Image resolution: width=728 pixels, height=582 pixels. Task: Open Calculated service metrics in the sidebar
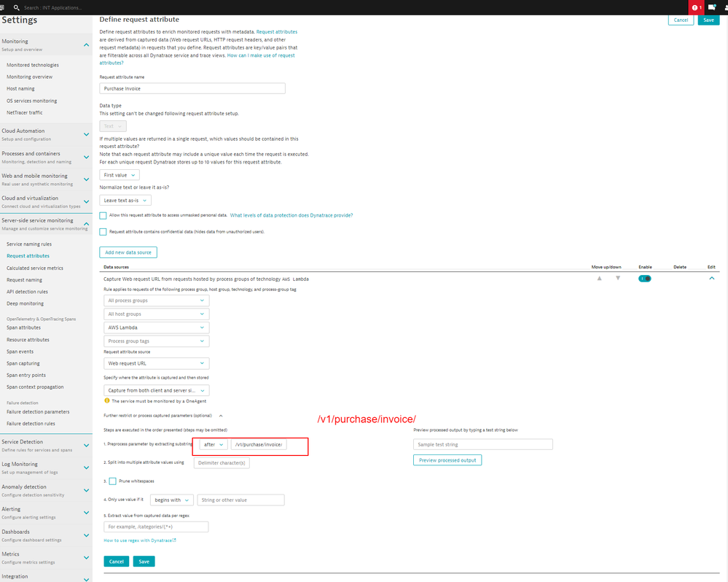(35, 268)
